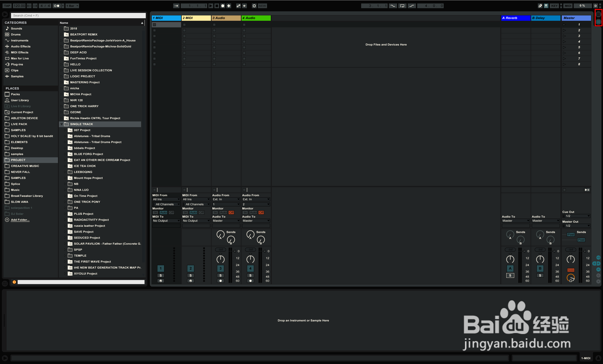Screen dimensions: 603x364
Task: Toggle the metronome button
Action: [x=57, y=6]
